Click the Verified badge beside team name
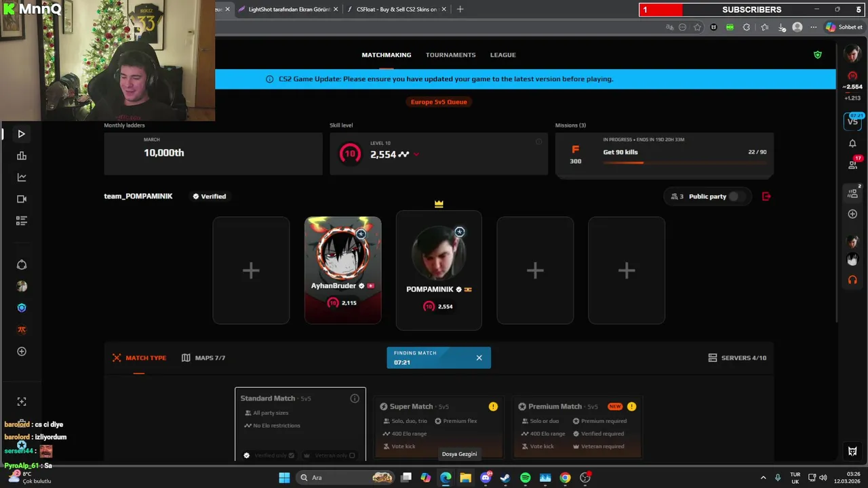This screenshot has height=488, width=868. (209, 197)
